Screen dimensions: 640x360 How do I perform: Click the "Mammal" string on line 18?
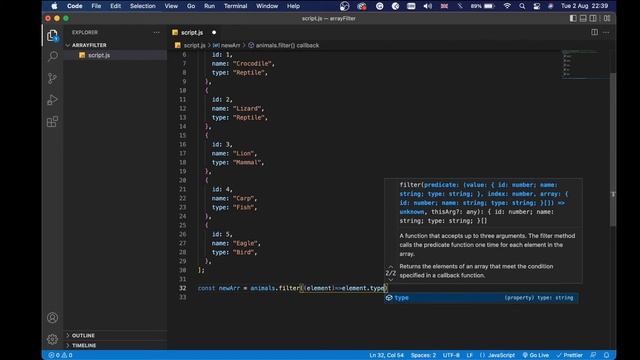248,162
